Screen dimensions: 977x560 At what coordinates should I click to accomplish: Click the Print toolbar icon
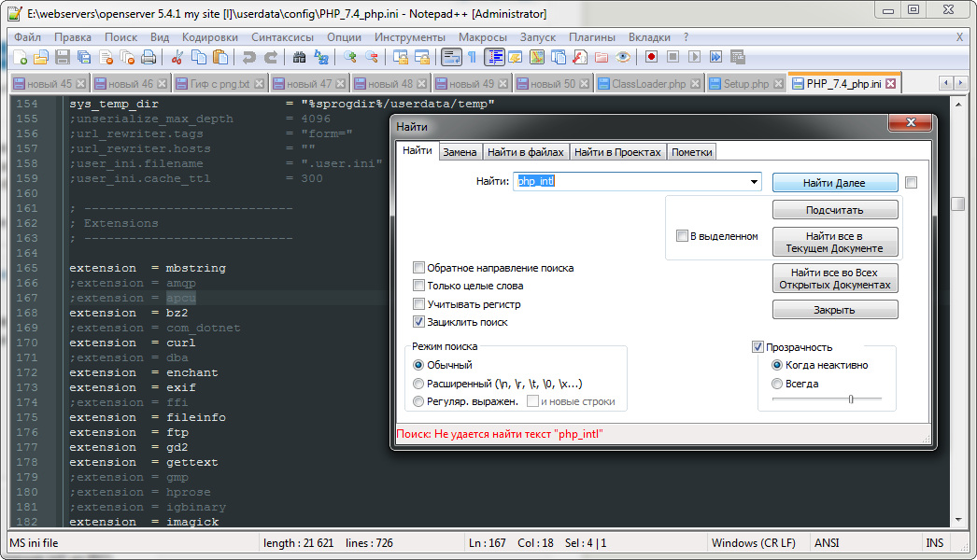coord(149,57)
